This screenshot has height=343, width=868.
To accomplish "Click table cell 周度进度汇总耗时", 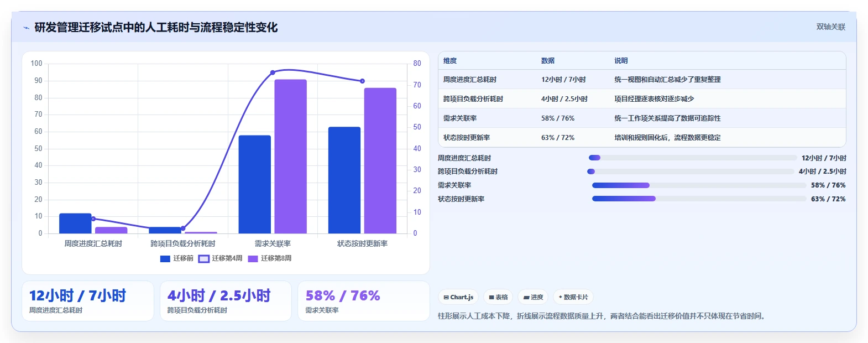I will click(470, 80).
